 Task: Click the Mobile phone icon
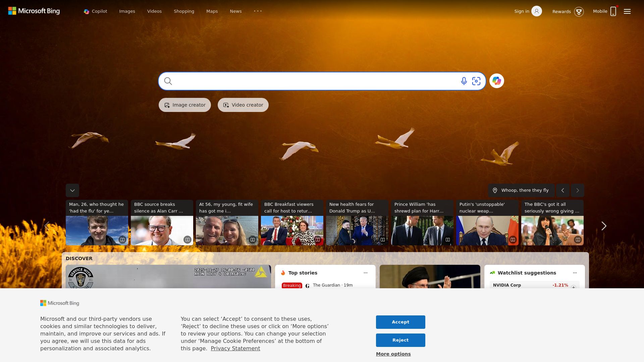[613, 11]
